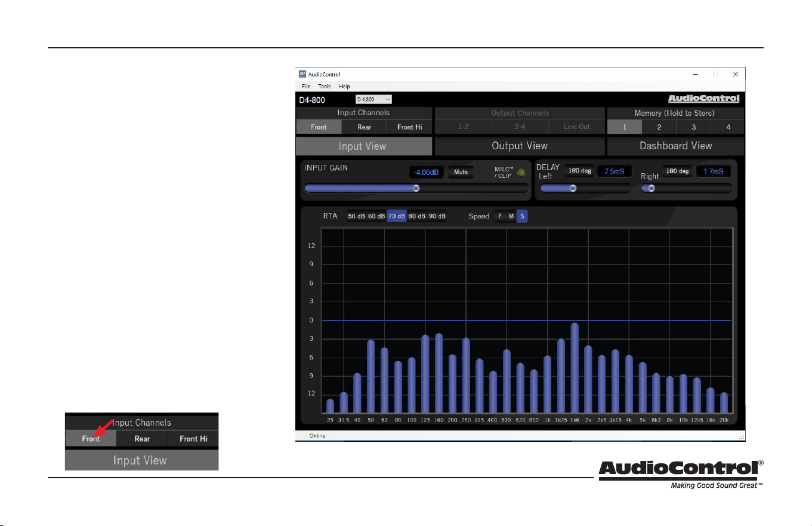Set RTA speed to S (slow)

pos(522,216)
